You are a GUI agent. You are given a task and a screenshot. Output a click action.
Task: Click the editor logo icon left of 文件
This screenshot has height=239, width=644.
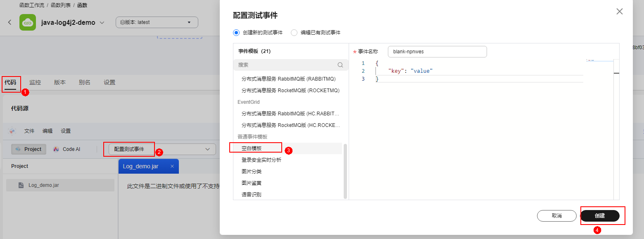[x=12, y=131]
